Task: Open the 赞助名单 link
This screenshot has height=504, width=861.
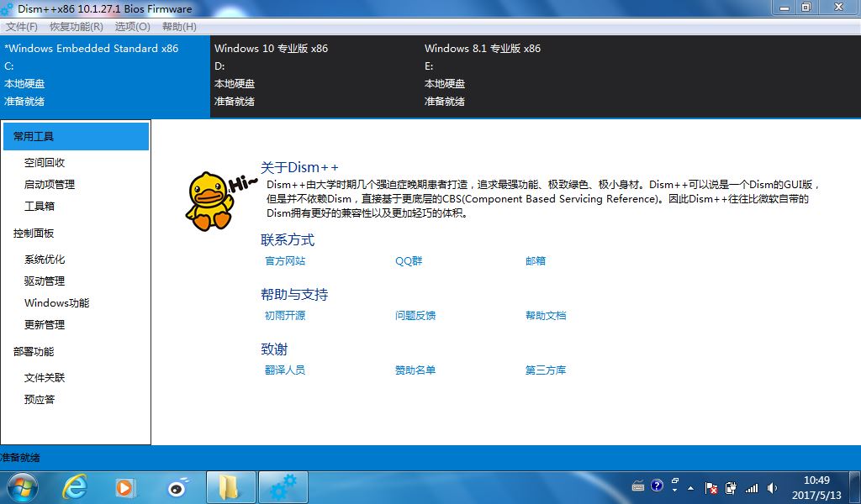Action: 415,370
